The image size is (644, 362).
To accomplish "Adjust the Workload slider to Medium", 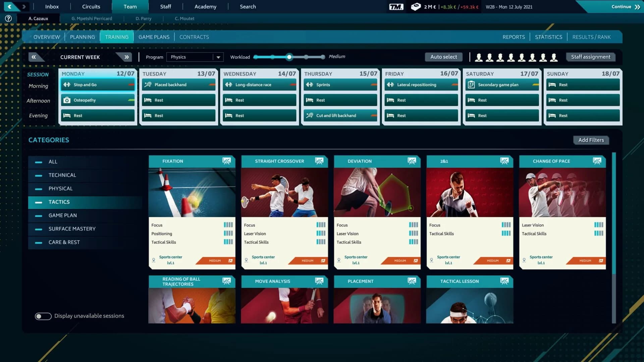I will [289, 57].
